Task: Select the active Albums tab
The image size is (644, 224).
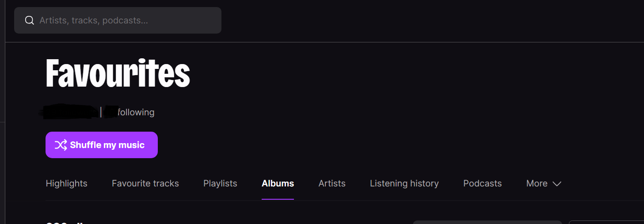Action: pyautogui.click(x=278, y=183)
